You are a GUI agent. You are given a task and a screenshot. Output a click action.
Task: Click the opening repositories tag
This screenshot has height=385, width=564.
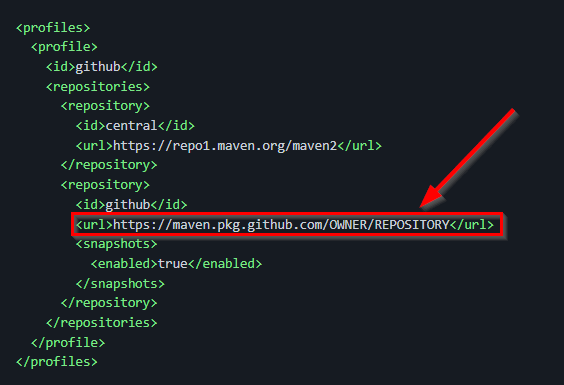(98, 87)
